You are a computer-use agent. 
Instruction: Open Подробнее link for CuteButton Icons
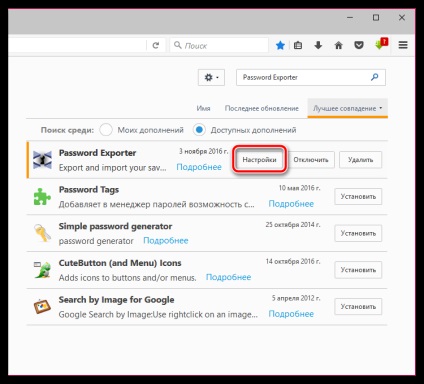[228, 277]
